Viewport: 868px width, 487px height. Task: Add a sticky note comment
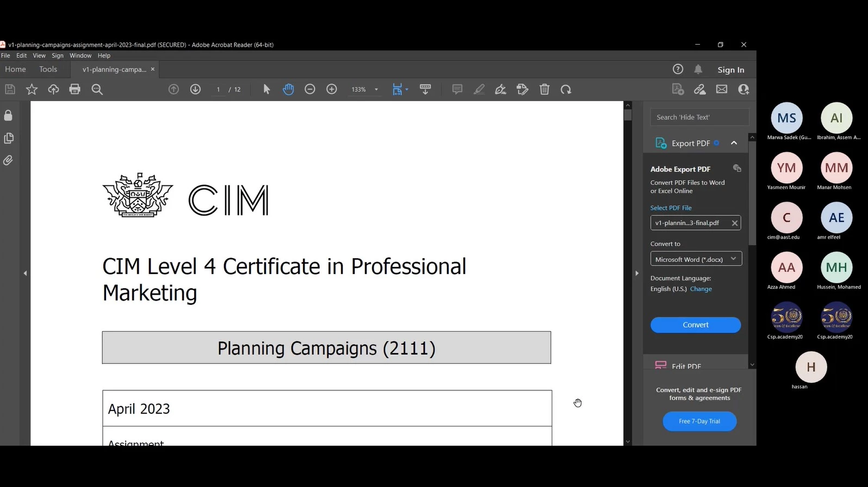coord(457,89)
